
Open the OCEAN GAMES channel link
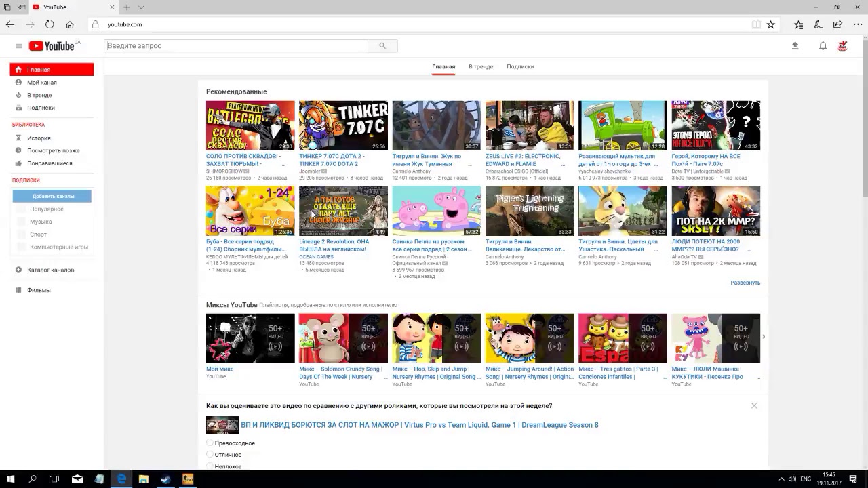pos(317,257)
